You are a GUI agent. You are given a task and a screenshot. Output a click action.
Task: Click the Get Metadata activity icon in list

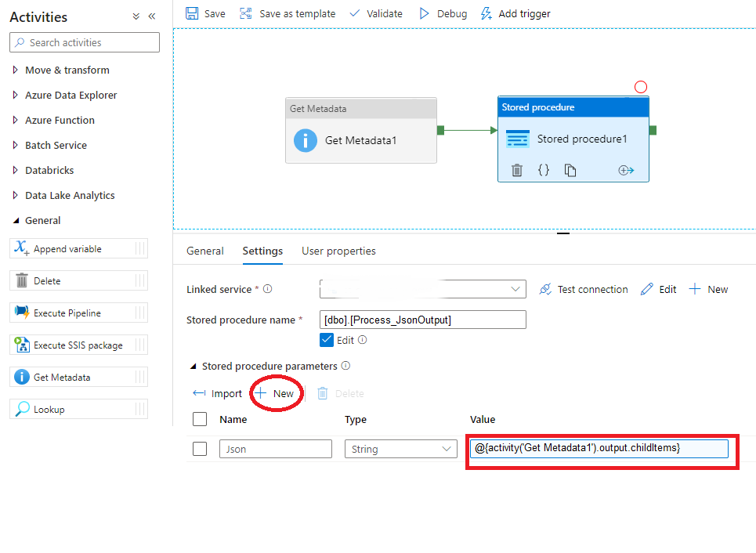coord(22,377)
